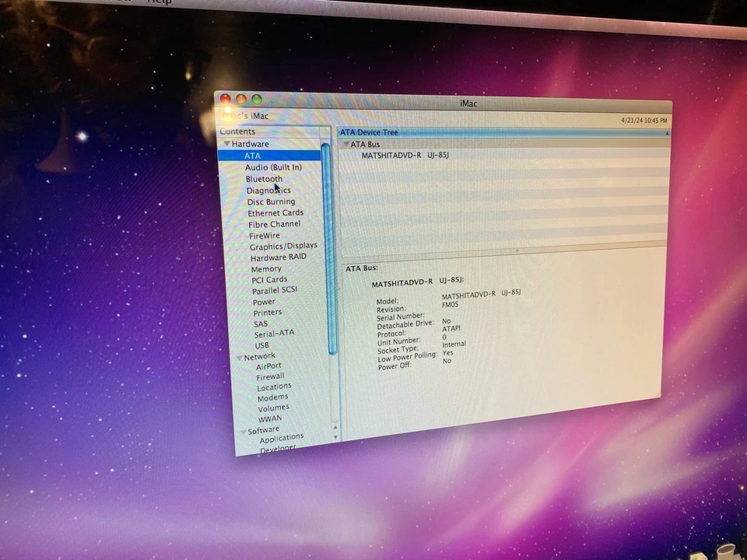Select Volumes in the Network section
Screen dimensions: 747x560
point(272,408)
